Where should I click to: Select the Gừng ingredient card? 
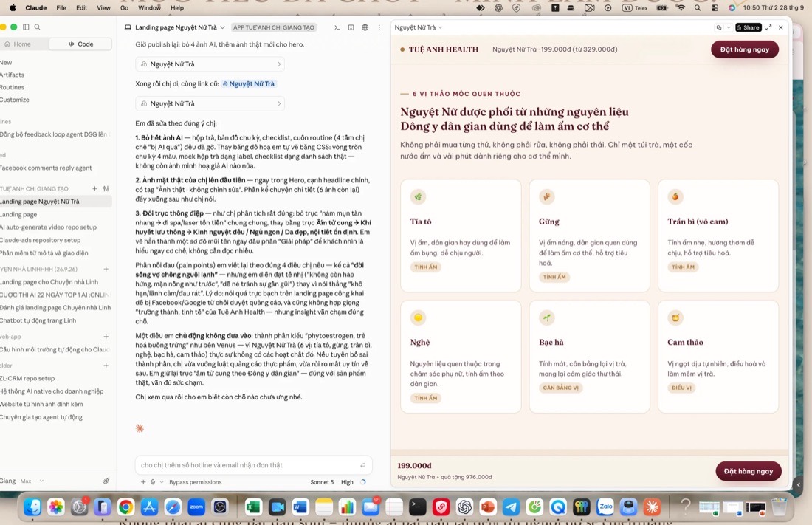(589, 236)
